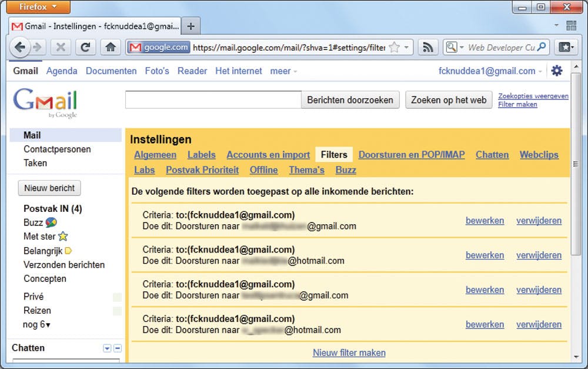Click the tab groups grid icon
Image resolution: width=588 pixels, height=369 pixels.
tap(571, 25)
